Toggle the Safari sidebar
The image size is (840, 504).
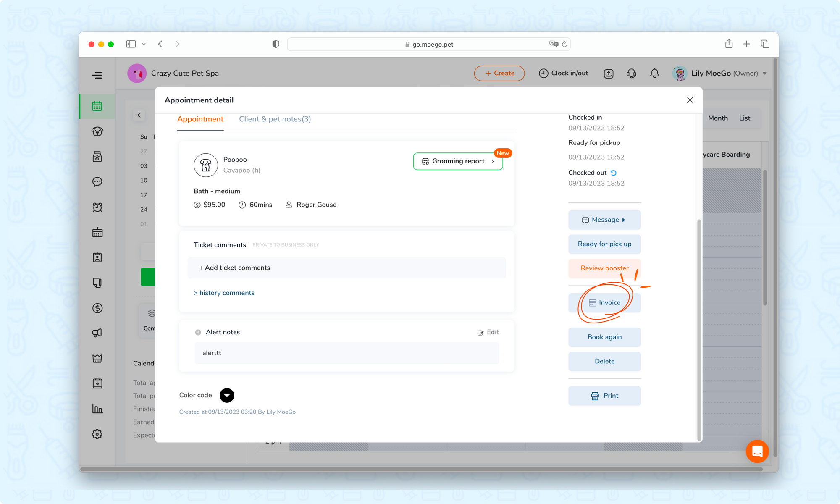coord(131,44)
